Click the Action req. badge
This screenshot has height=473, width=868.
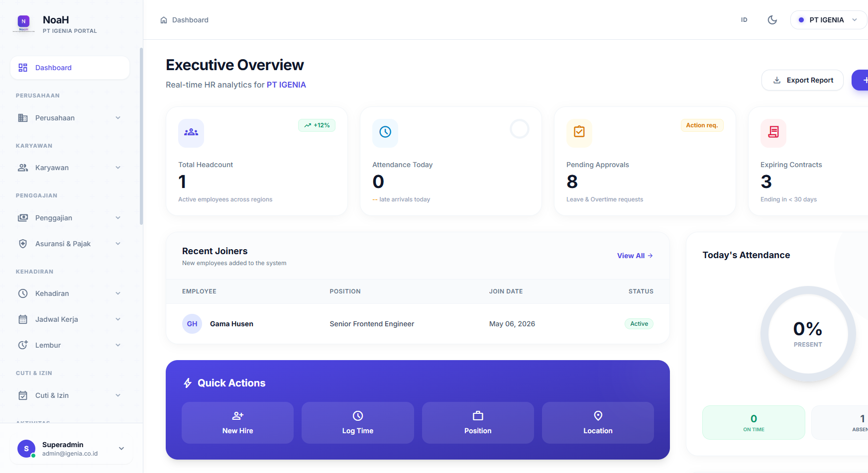click(702, 125)
